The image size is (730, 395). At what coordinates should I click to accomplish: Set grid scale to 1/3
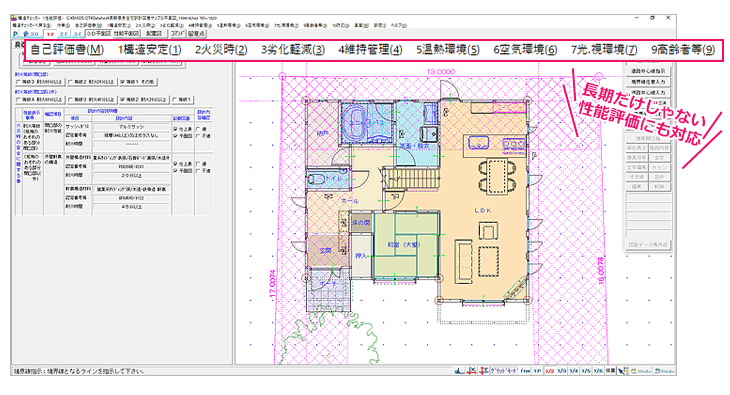click(x=561, y=371)
